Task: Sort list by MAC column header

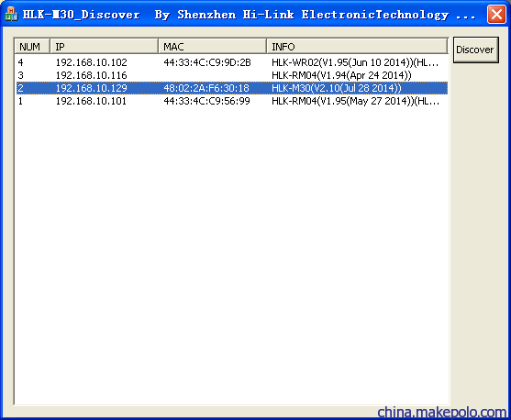Action: 212,46
